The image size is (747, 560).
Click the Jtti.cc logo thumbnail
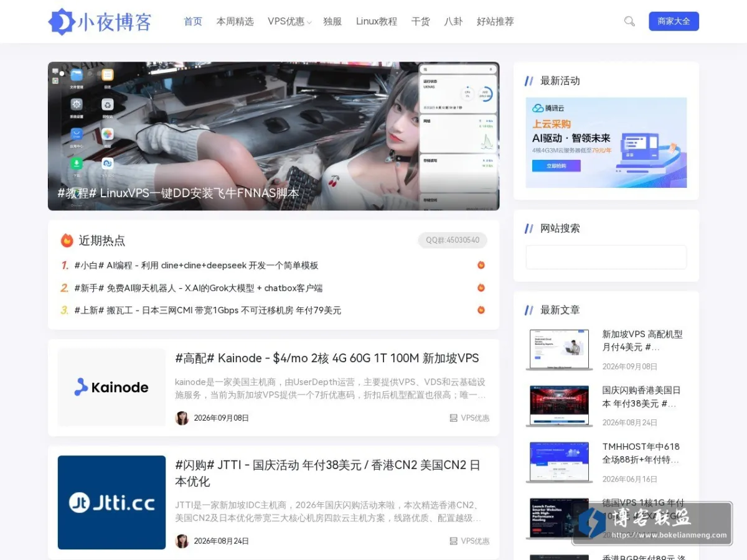coord(111,503)
